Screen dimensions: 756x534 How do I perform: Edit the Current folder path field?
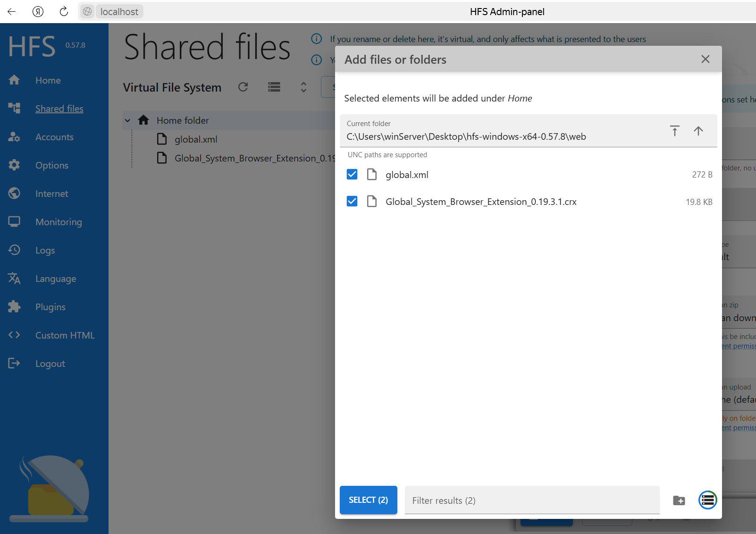[x=500, y=136]
